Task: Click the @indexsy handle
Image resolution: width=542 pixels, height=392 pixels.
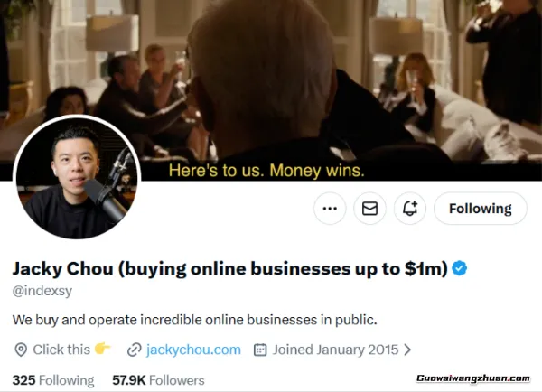Action: tap(42, 291)
